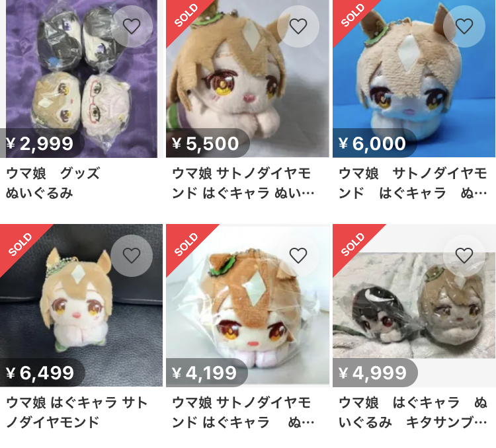Open ¥5,500 sold plush product image

[248, 79]
